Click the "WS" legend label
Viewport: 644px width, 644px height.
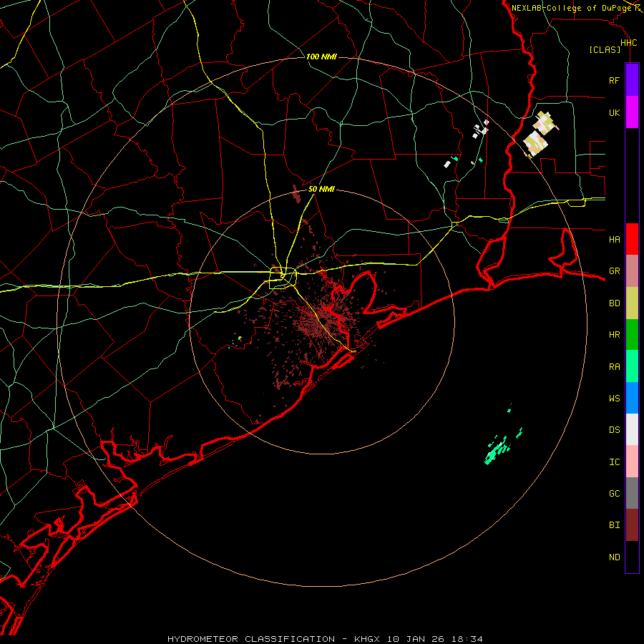coord(614,398)
